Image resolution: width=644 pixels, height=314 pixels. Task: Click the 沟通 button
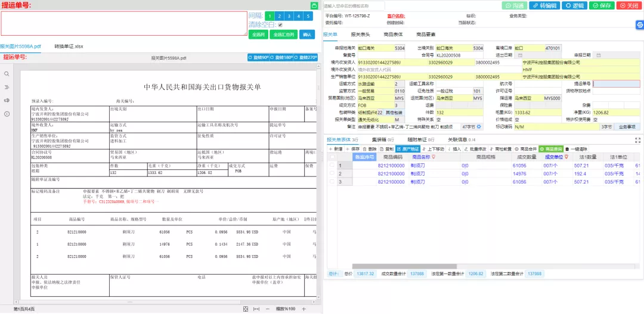click(x=514, y=6)
